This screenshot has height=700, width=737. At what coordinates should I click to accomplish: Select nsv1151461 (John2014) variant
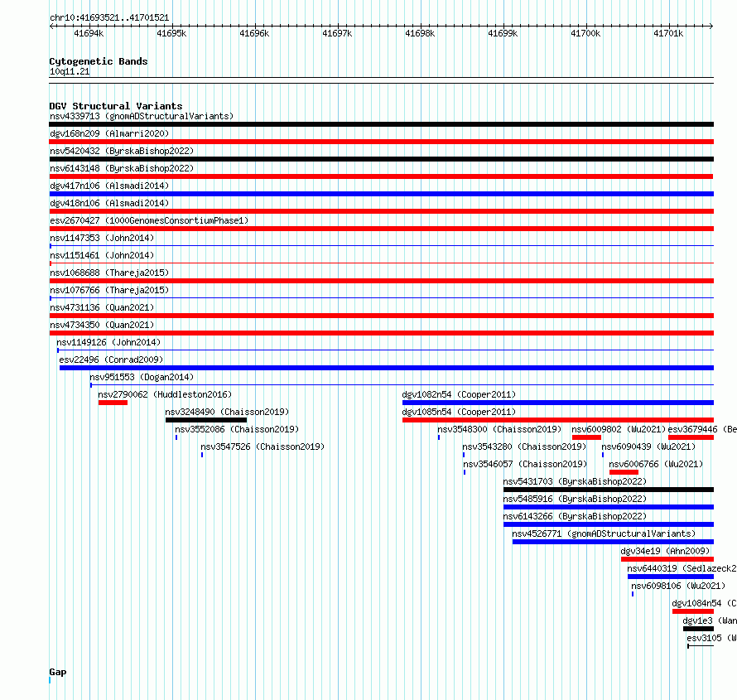(102, 255)
